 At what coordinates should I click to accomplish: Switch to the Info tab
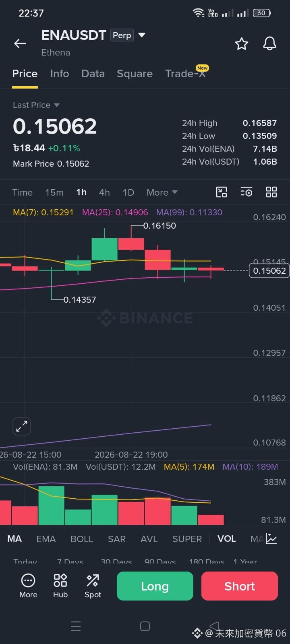(x=60, y=74)
